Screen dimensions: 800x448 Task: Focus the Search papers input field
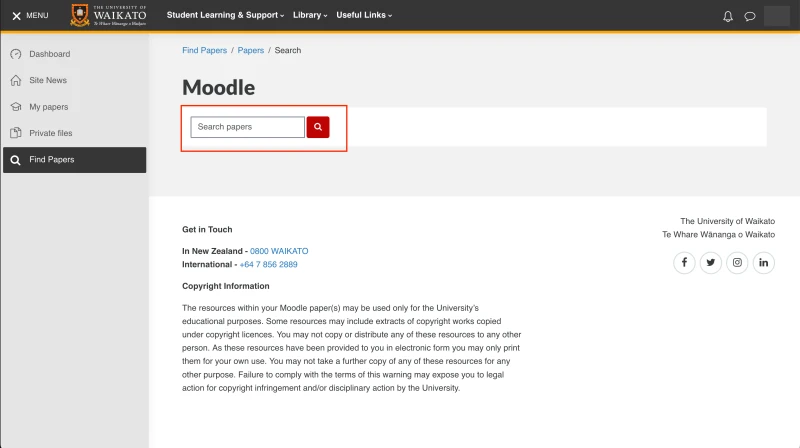pyautogui.click(x=247, y=127)
